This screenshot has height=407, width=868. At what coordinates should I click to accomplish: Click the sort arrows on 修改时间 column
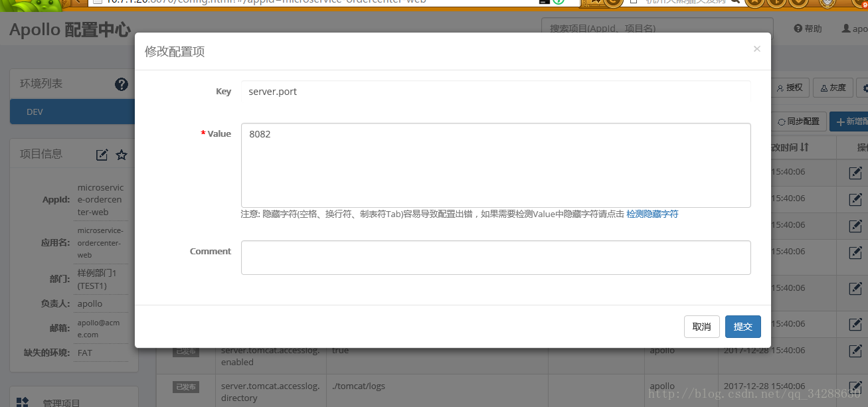[804, 147]
